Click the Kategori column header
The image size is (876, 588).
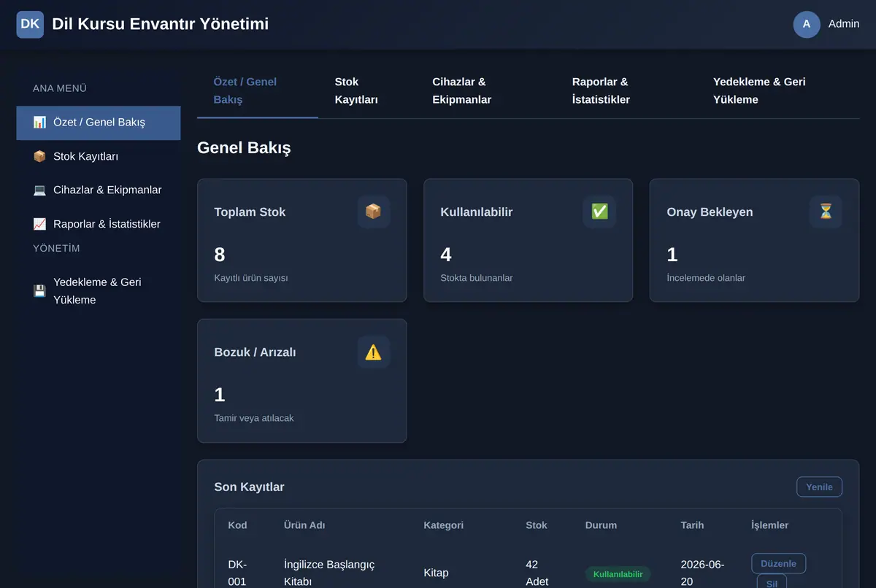[x=443, y=525]
